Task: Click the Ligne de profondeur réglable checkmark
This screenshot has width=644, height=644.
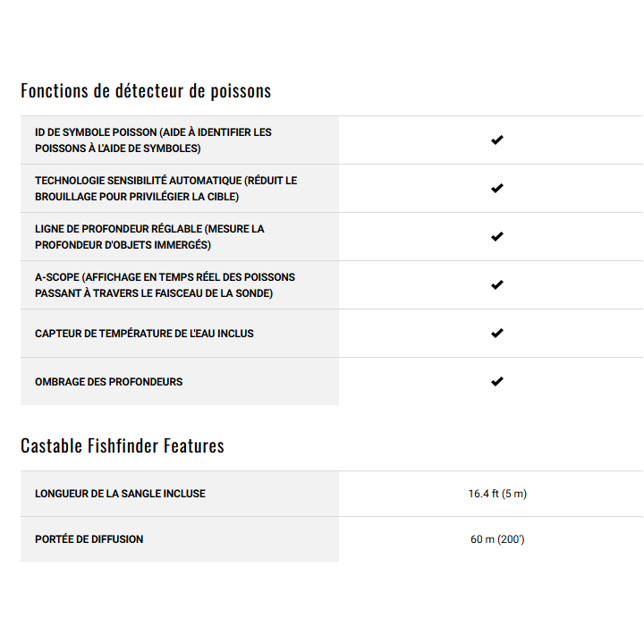Action: tap(497, 237)
